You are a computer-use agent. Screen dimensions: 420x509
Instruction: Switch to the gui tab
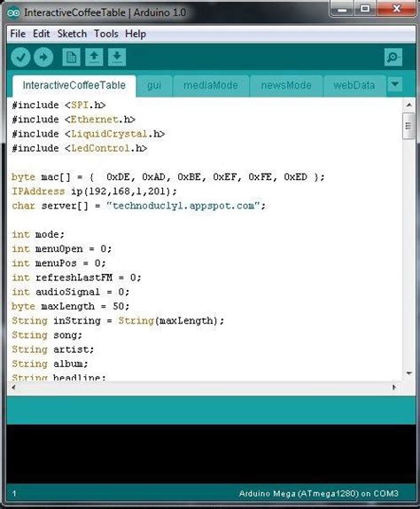coord(154,86)
